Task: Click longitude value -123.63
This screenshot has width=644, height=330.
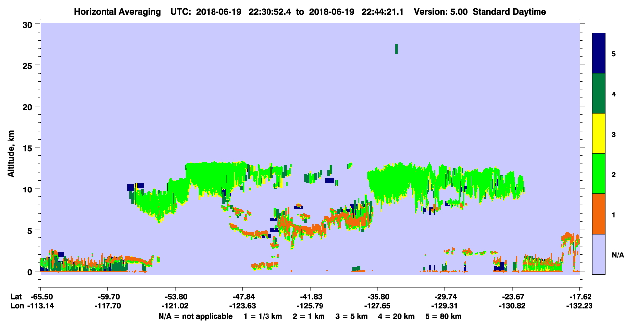Action: (x=242, y=306)
